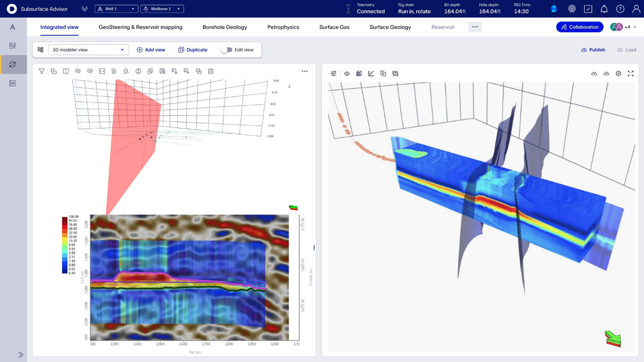Toggle the display options sliders icon in 3D viewer
The image size is (644, 362).
pos(333,73)
